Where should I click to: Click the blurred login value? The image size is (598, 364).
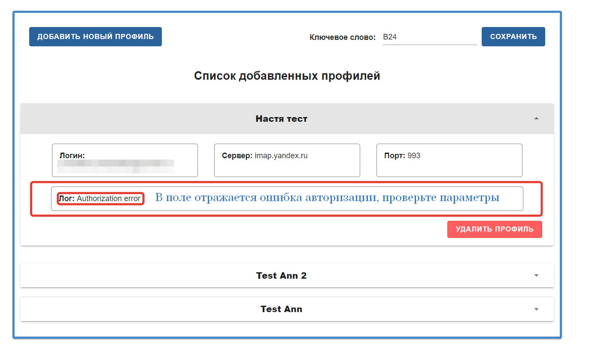[116, 166]
